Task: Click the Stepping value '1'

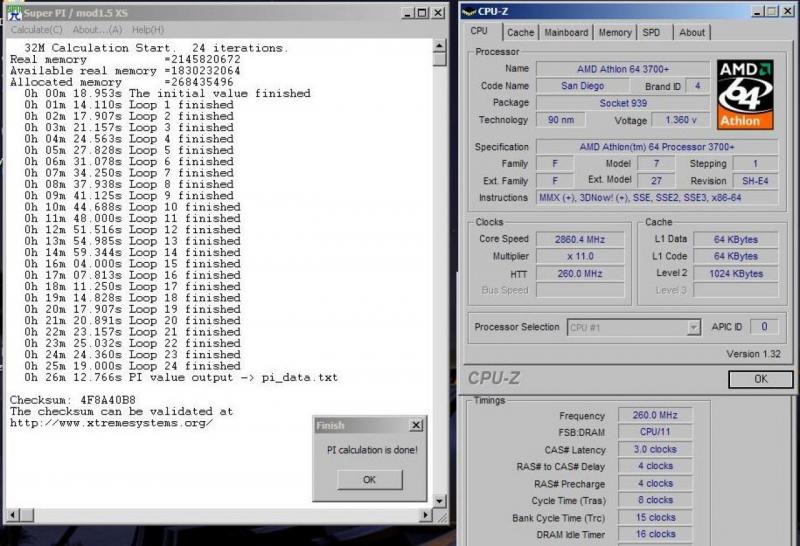Action: 755,164
